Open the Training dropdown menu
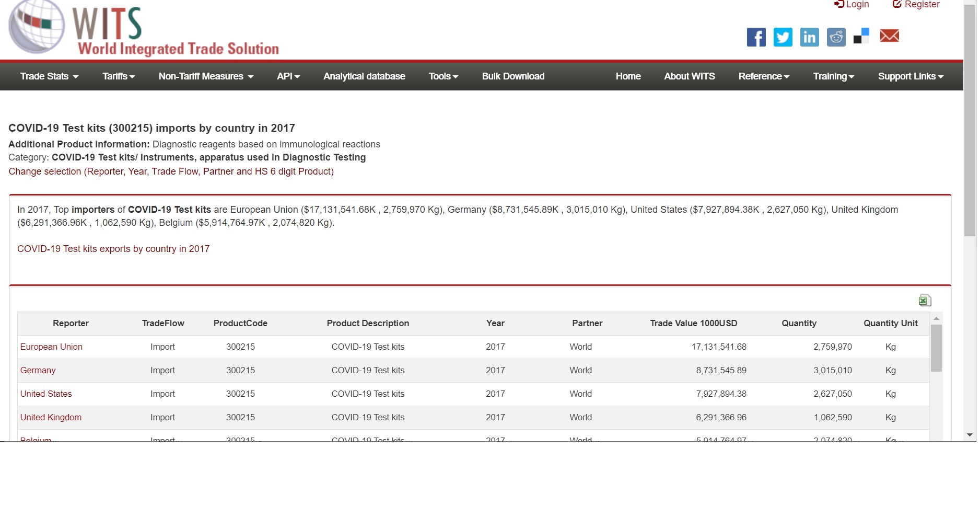 pos(833,76)
